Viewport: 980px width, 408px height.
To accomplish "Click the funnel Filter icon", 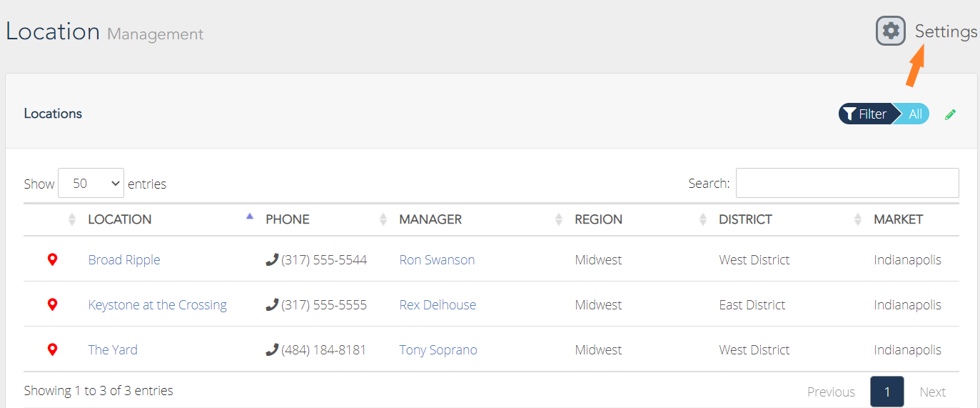I will point(849,114).
